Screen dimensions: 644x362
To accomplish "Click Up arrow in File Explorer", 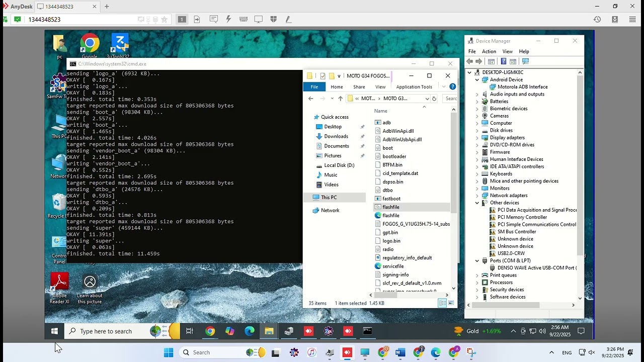I will click(340, 99).
